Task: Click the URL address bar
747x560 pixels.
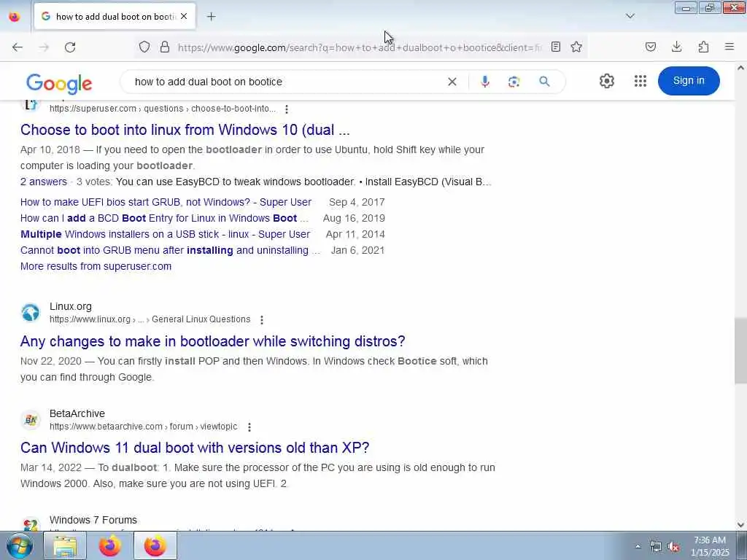Action: (x=360, y=47)
